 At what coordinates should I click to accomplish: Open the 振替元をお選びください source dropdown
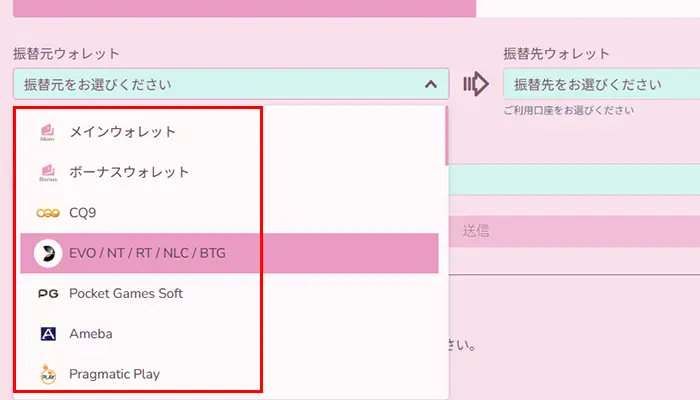[231, 84]
